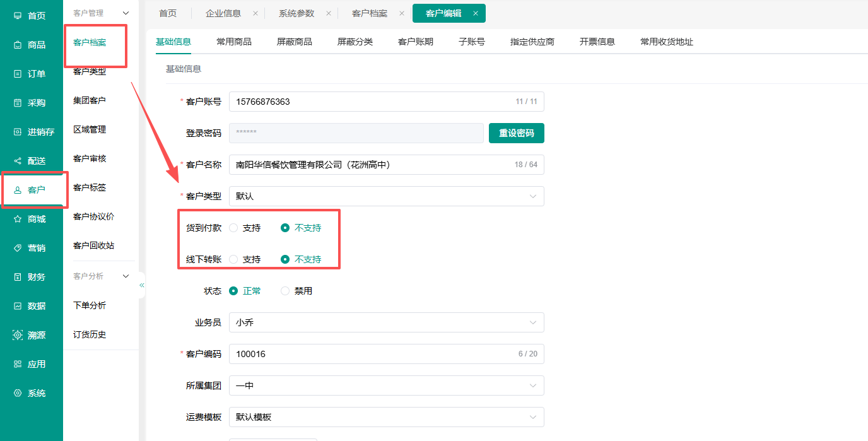Close the 客户档案 tab
Viewport: 868px width, 441px height.
point(402,13)
